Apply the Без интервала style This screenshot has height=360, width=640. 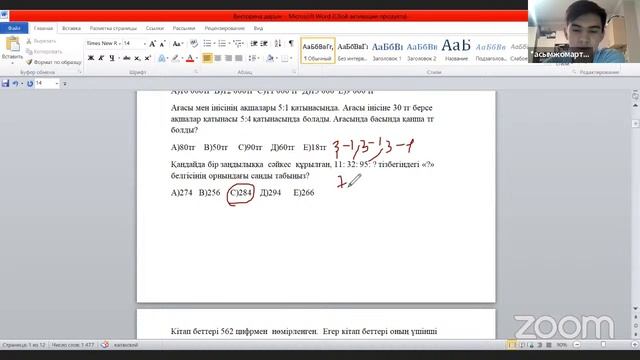click(x=353, y=51)
